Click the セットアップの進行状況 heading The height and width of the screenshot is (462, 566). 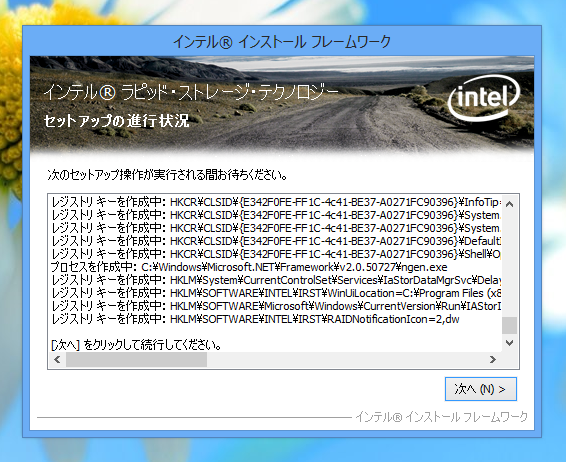point(116,121)
